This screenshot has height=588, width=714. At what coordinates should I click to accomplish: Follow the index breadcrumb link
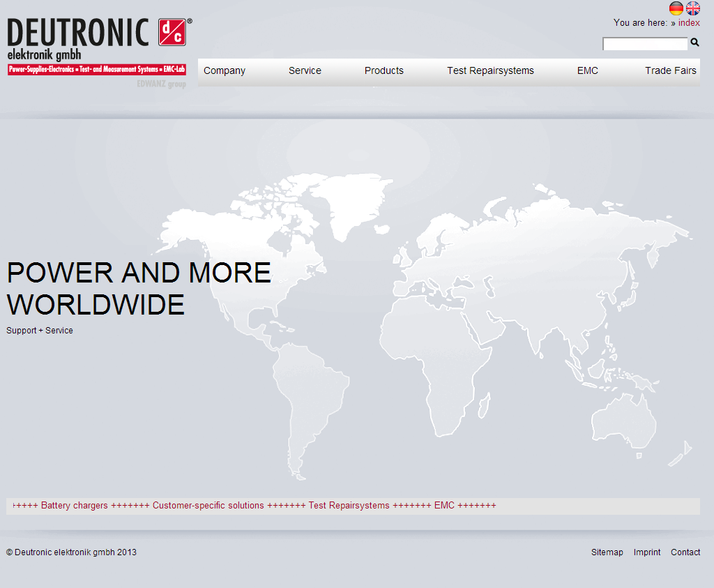(689, 23)
